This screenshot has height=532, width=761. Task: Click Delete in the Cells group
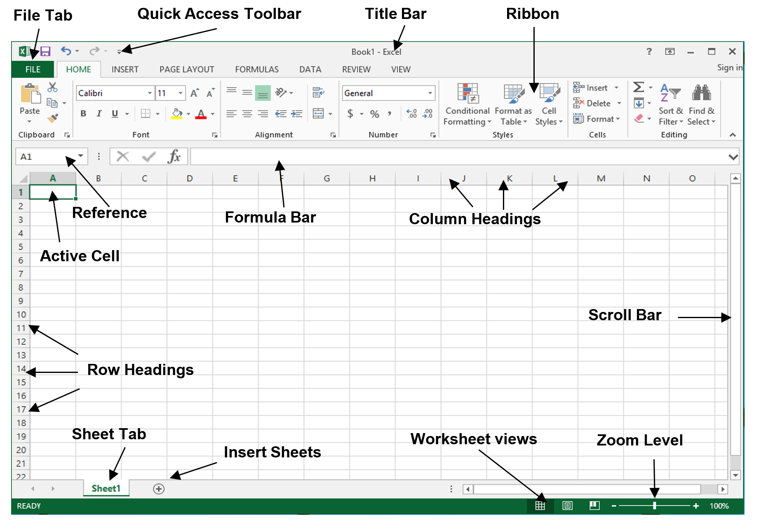597,103
